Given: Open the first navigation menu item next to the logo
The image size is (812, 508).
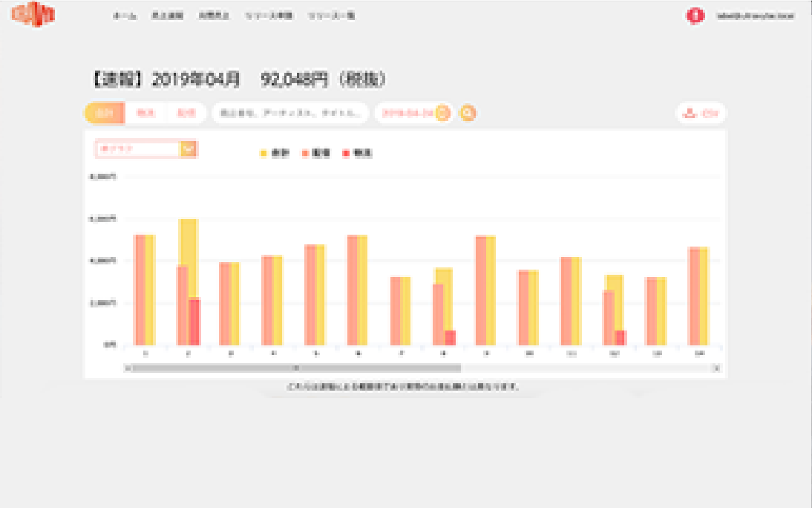Looking at the screenshot, I should coord(125,16).
